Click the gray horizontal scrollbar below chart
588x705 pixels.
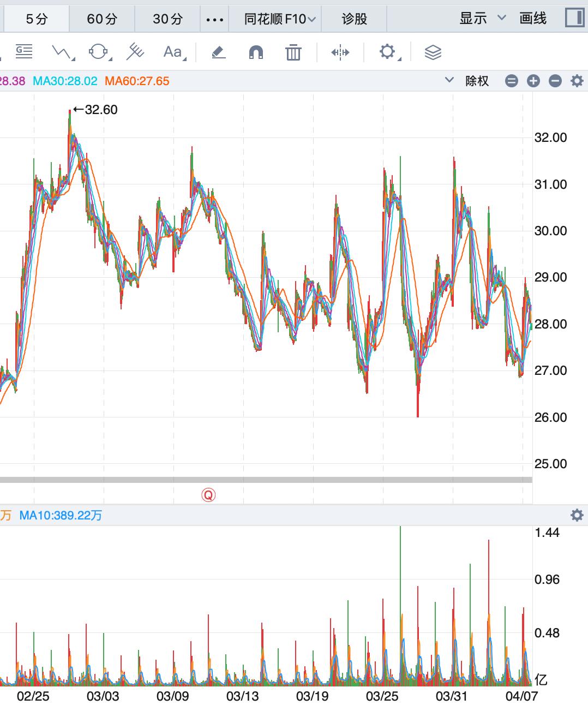(266, 480)
